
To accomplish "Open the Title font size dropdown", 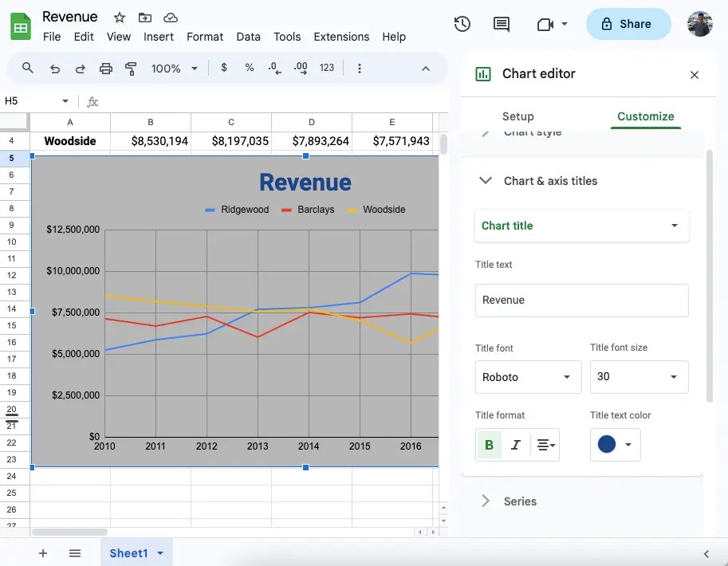I will click(x=639, y=376).
